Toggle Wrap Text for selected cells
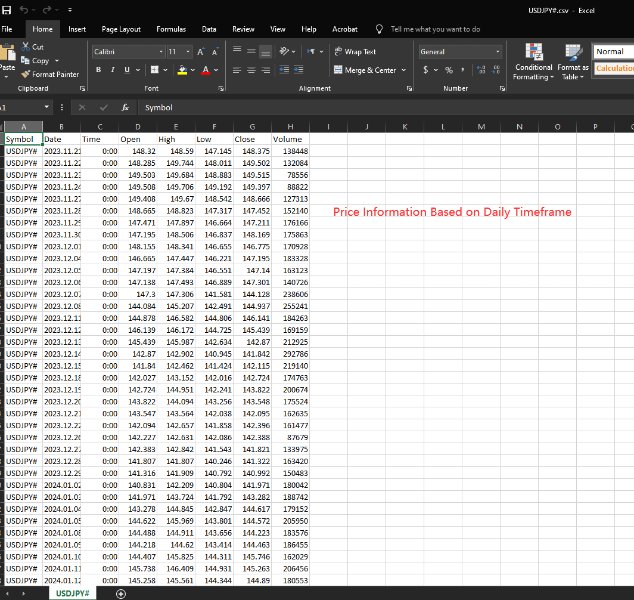The image size is (634, 600). tap(354, 51)
